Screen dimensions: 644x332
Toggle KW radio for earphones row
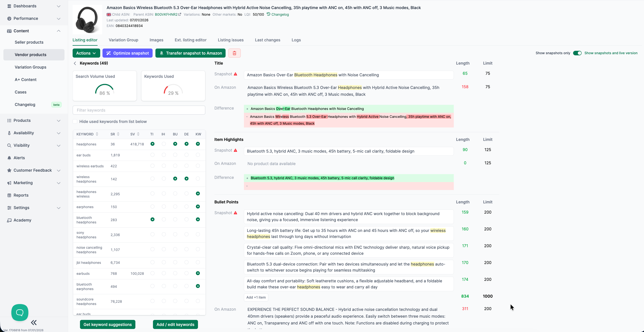(x=198, y=206)
